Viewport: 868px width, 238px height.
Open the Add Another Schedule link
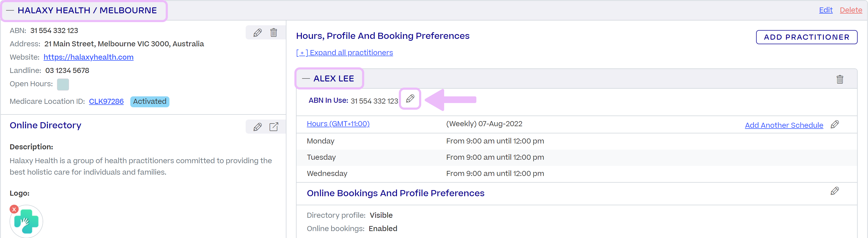pyautogui.click(x=784, y=125)
